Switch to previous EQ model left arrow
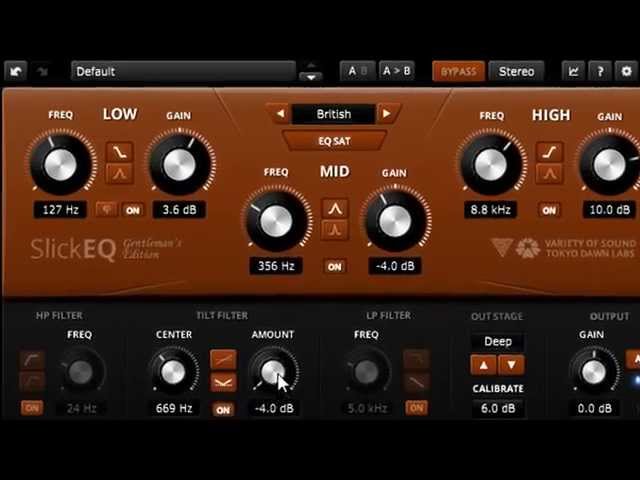Image resolution: width=640 pixels, height=480 pixels. tap(280, 114)
